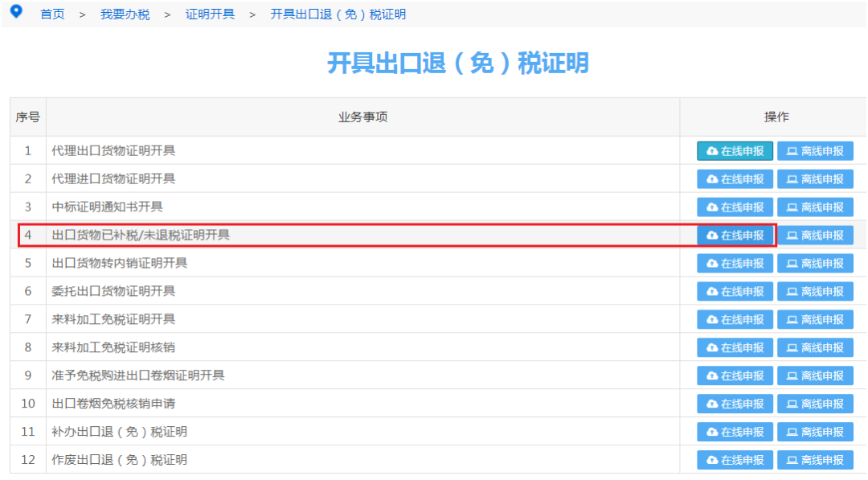868x480 pixels.
Task: Click the 序号 column header
Action: pos(27,117)
